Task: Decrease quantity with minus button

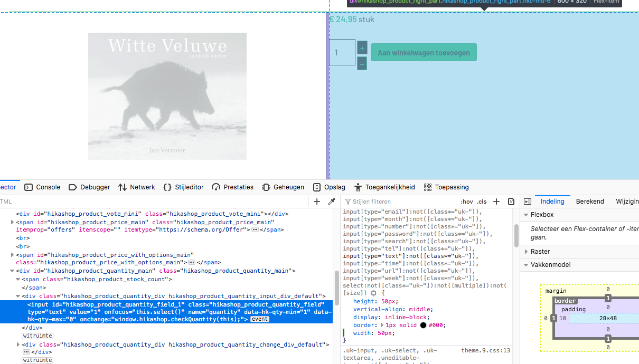Action: [x=362, y=63]
